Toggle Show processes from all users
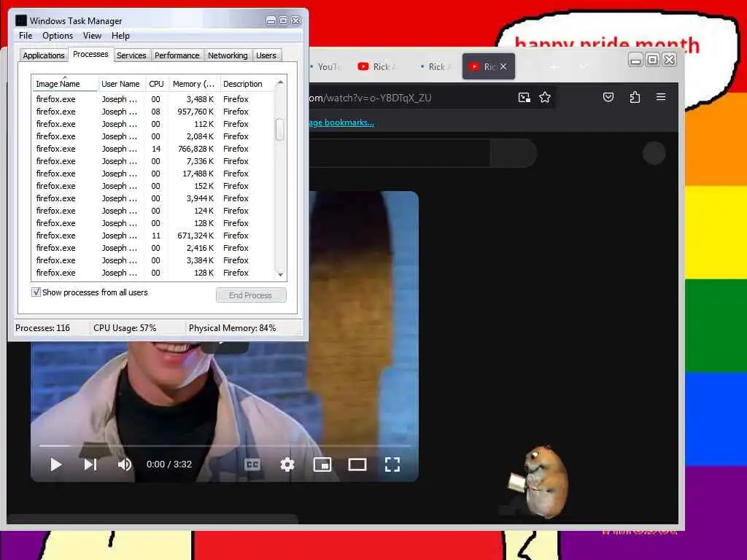Screen dimensions: 747x560 click(x=36, y=292)
